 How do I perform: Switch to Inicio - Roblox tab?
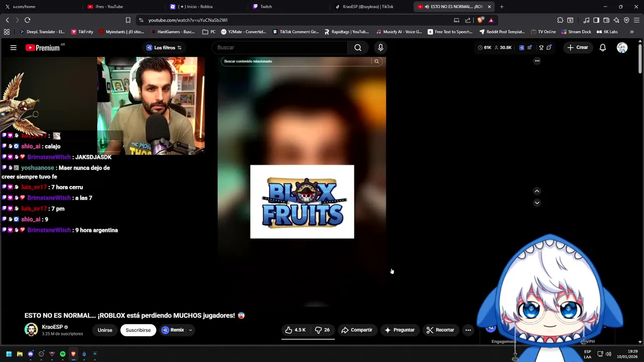click(x=206, y=7)
